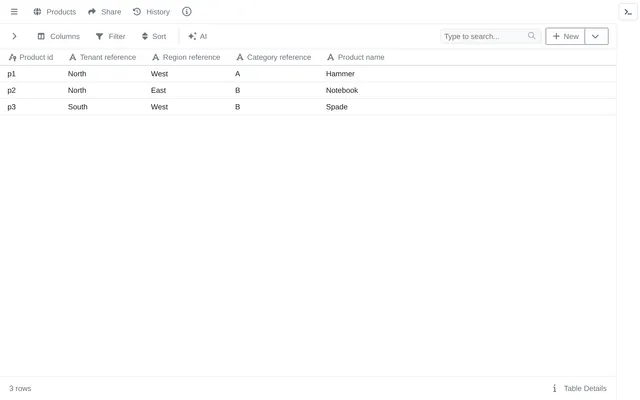
Task: Click the History clock icon
Action: [x=137, y=12]
